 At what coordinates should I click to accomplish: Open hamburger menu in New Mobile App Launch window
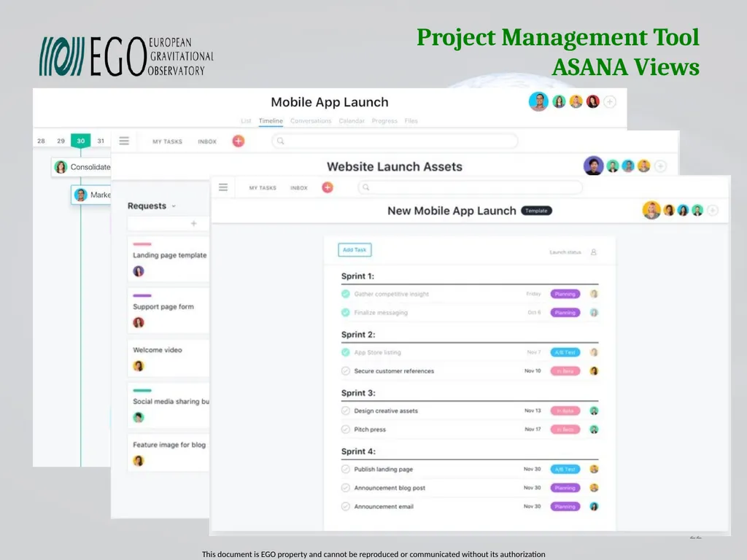(223, 187)
